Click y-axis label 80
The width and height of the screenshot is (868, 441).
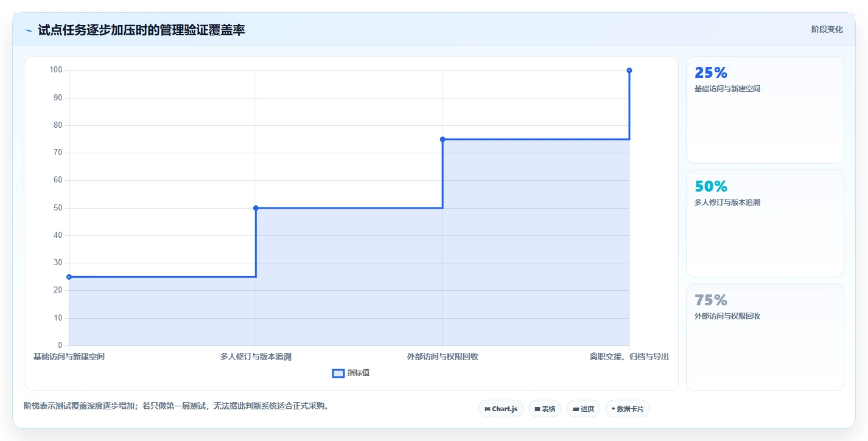click(58, 125)
